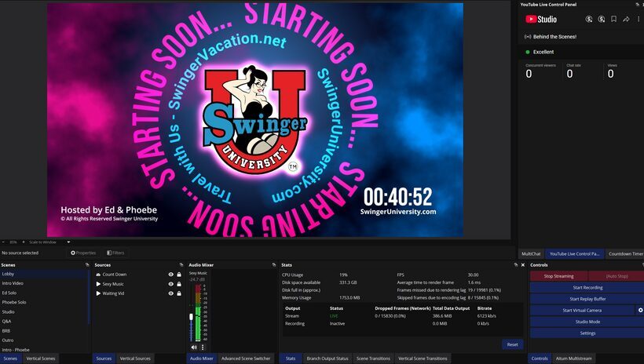Screen dimensions: 644x364
Task: Open Settings from Controls panel
Action: (587, 333)
